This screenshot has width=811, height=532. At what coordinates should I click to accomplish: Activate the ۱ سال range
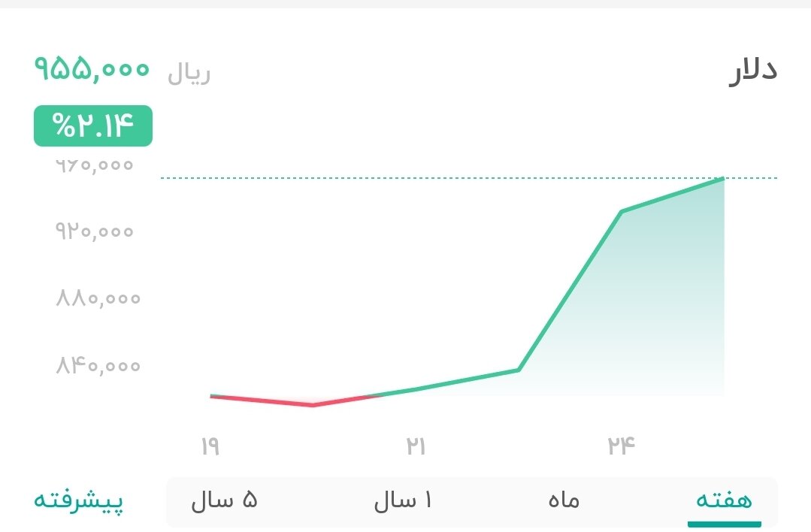[x=401, y=500]
